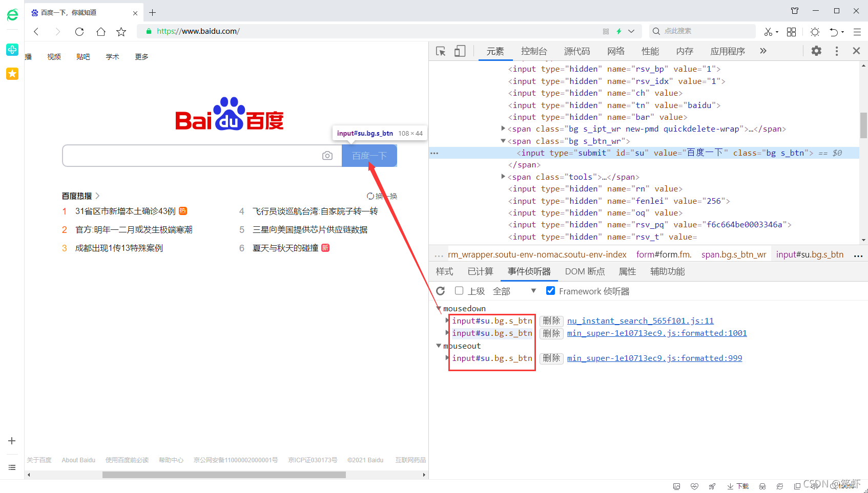The width and height of the screenshot is (868, 493).
Task: Bookmark this page with the star
Action: (x=121, y=32)
